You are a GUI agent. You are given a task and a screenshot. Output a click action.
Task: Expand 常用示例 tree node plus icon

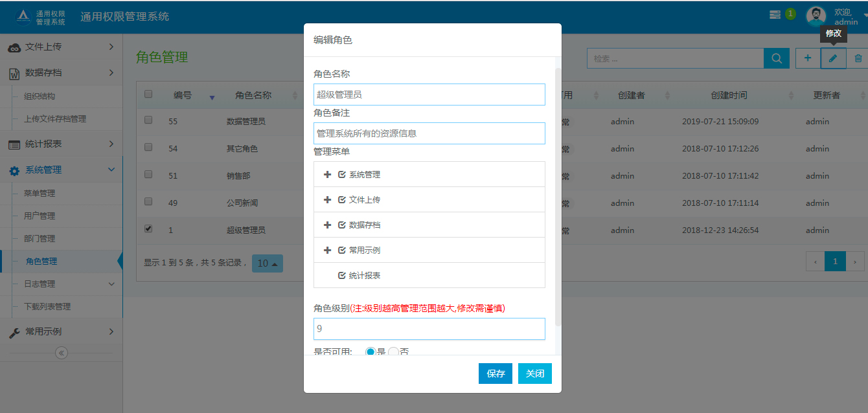pyautogui.click(x=327, y=250)
